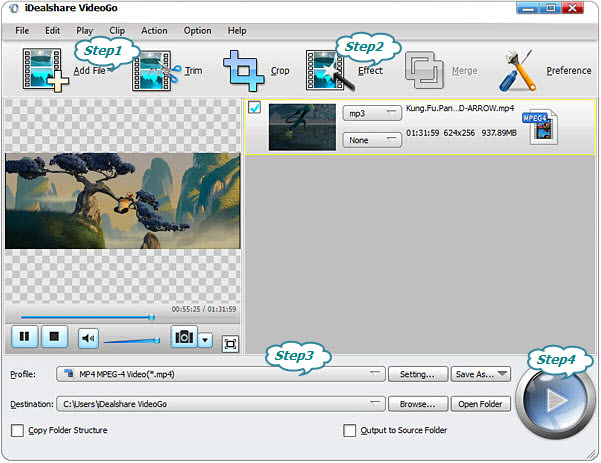Take a snapshot with camera icon
Image resolution: width=601 pixels, height=463 pixels.
click(x=184, y=337)
